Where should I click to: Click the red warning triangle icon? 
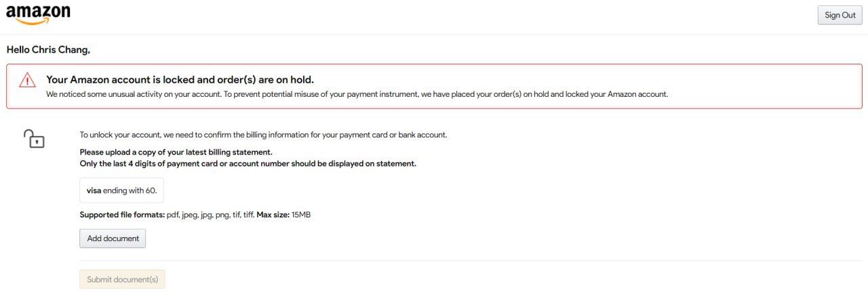(27, 81)
